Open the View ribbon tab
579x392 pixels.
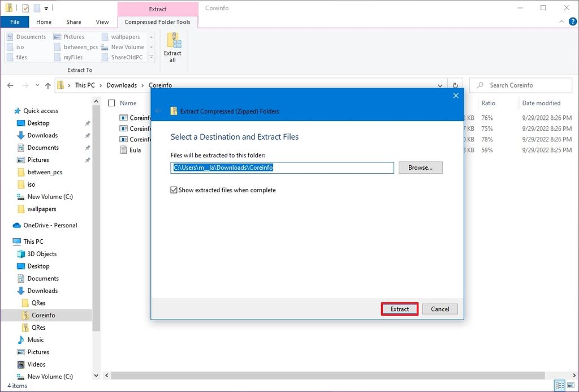102,22
